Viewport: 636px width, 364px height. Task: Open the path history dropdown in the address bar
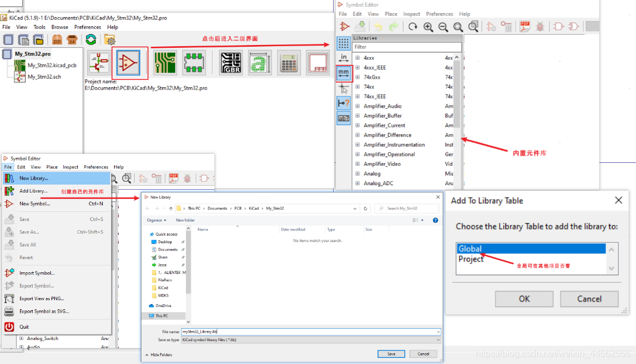coord(355,208)
